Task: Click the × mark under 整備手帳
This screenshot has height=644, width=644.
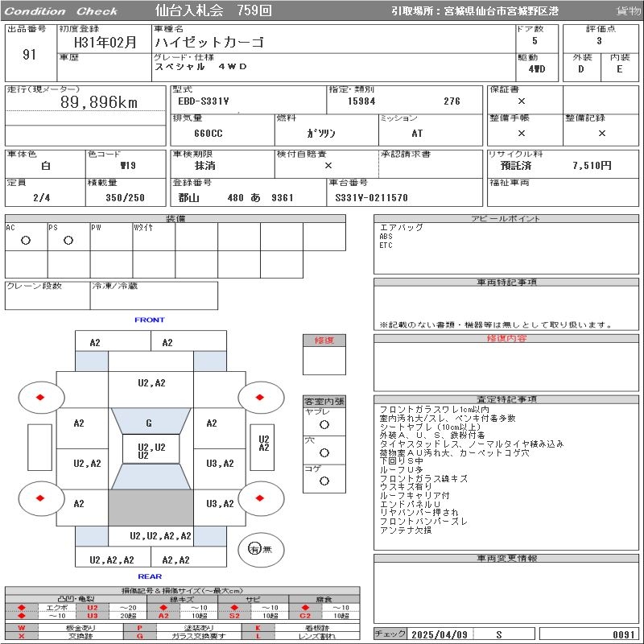Action: click(x=522, y=133)
